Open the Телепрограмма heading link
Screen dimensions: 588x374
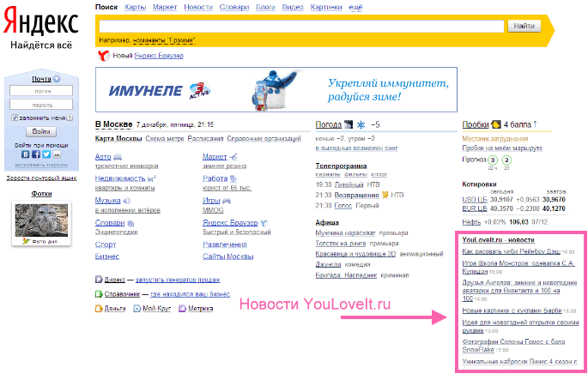click(x=342, y=166)
